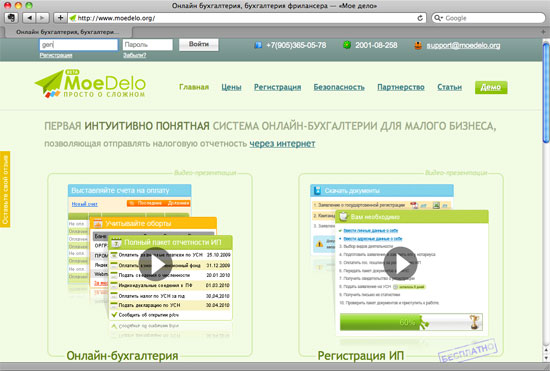Reload the page with the refresh icon

(x=420, y=18)
